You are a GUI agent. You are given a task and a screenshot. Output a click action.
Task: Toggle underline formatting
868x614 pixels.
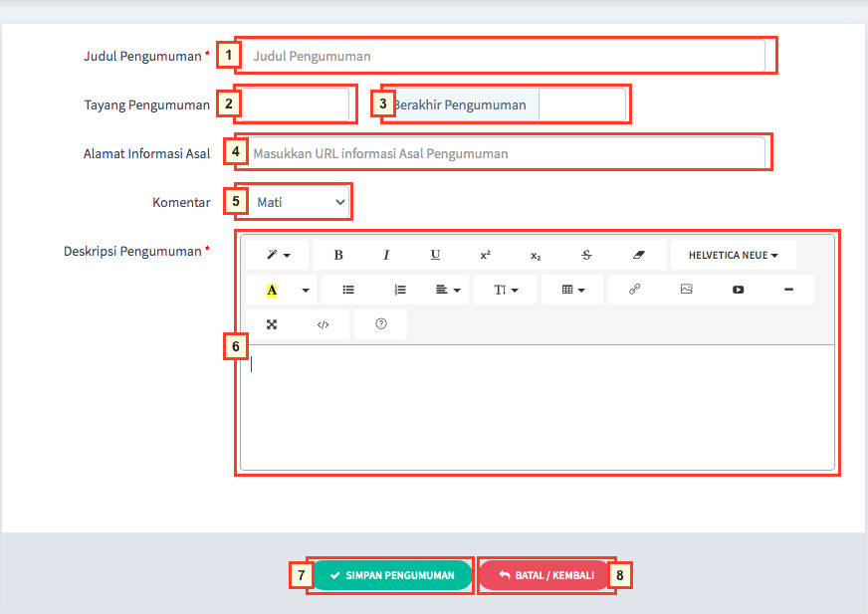click(x=435, y=255)
